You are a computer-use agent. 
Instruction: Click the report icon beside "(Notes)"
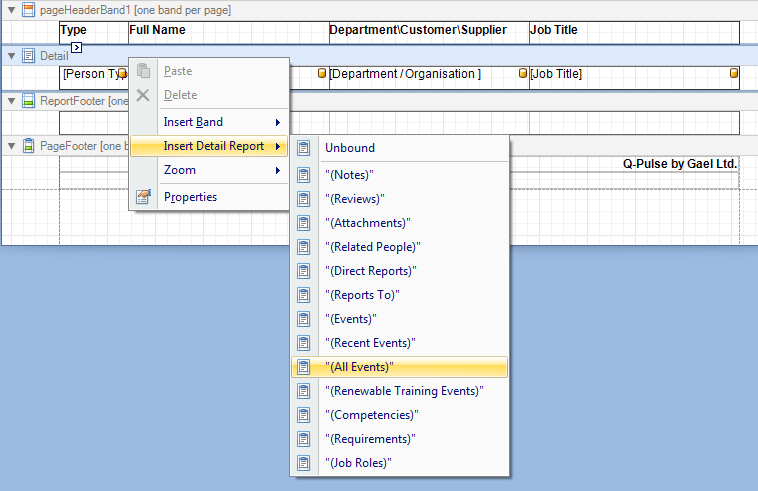[304, 174]
